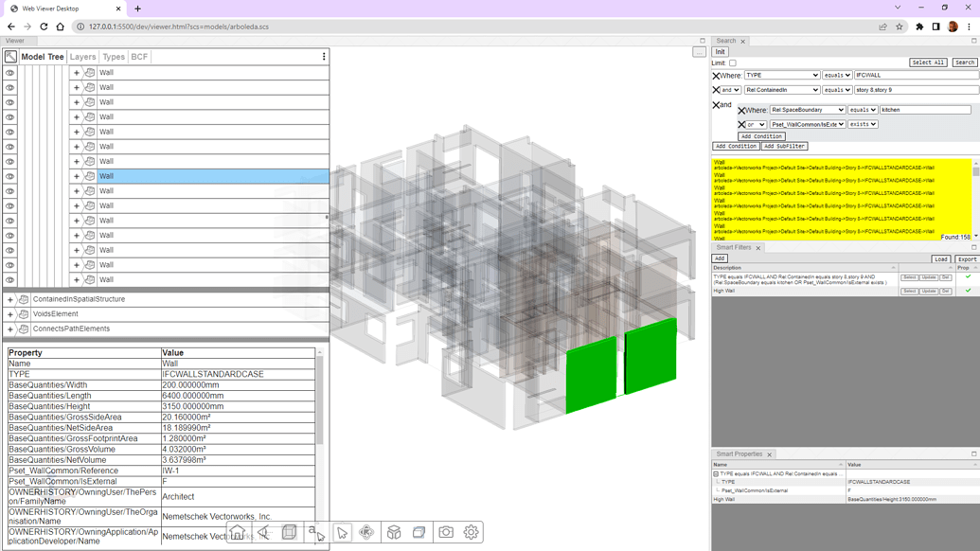The height and width of the screenshot is (551, 980).
Task: Click Load in Smart Filters panel
Action: (941, 258)
